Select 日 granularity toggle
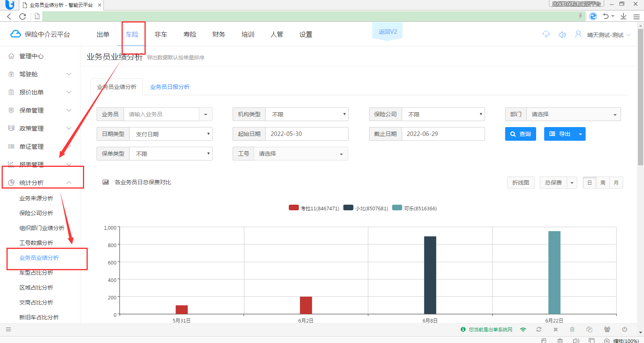644x343 pixels. pos(590,183)
